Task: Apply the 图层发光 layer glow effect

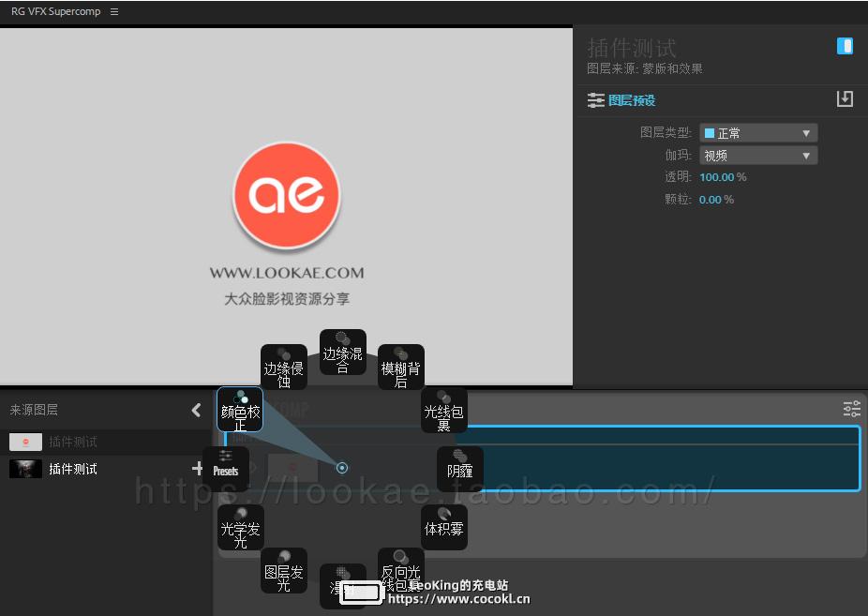Action: point(284,571)
